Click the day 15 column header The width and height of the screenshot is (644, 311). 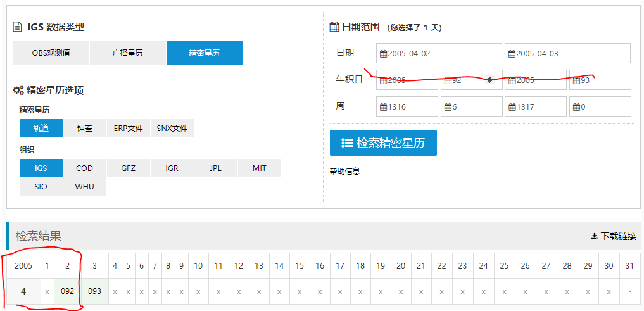(x=300, y=266)
